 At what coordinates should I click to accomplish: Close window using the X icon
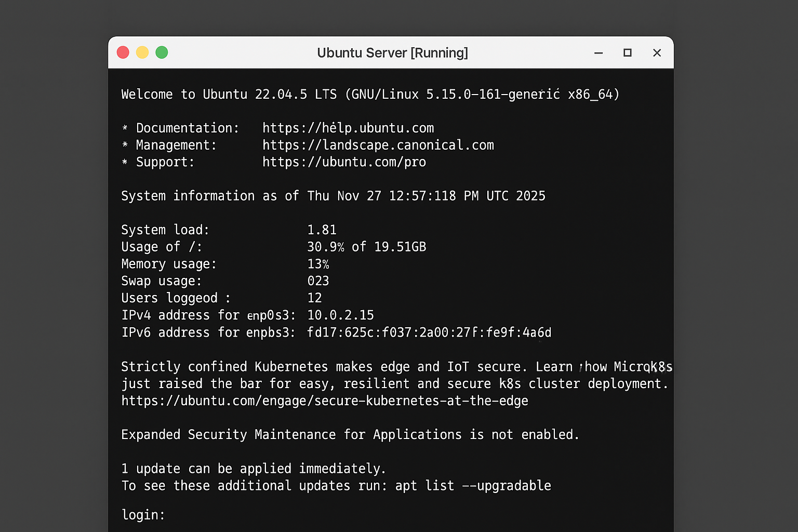pyautogui.click(x=657, y=52)
